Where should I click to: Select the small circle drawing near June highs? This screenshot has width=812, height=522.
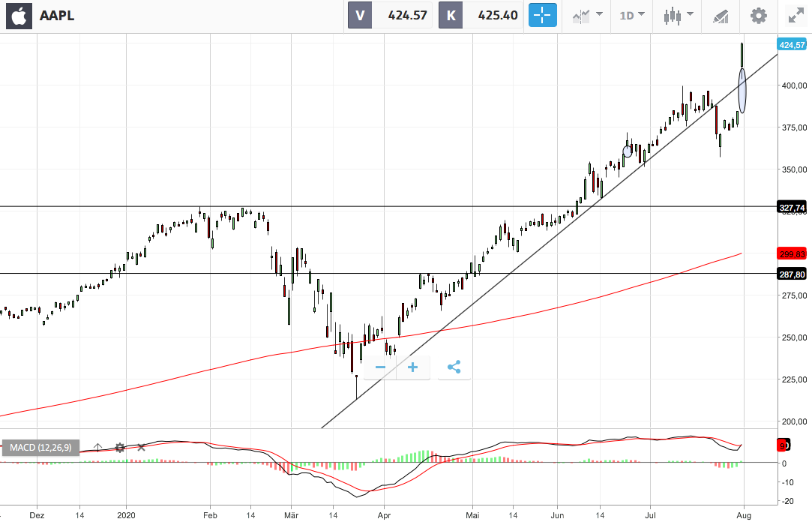pyautogui.click(x=627, y=151)
